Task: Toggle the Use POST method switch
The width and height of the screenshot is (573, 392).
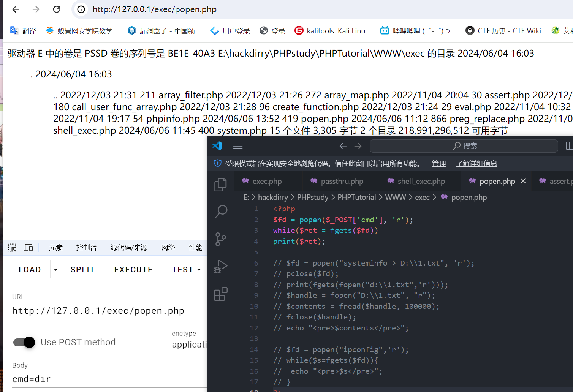Action: tap(24, 342)
